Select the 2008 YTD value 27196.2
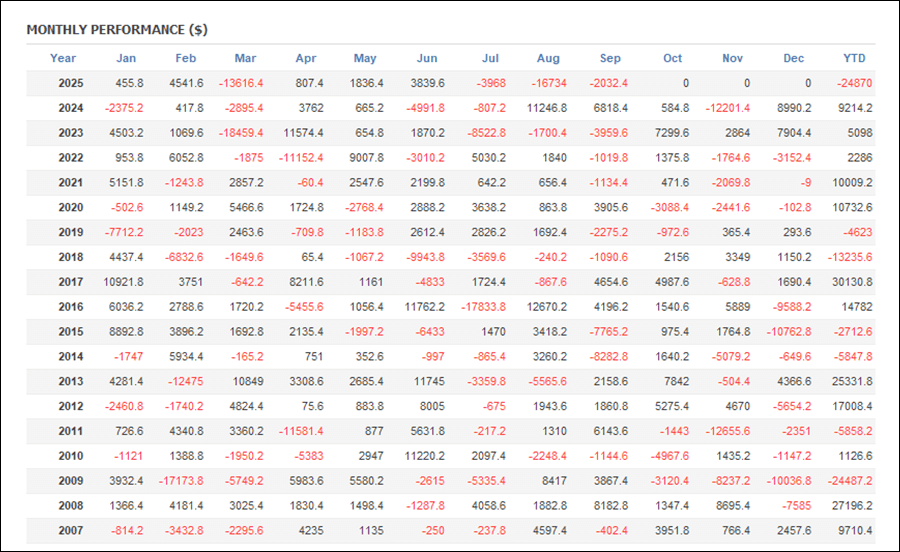 click(850, 506)
